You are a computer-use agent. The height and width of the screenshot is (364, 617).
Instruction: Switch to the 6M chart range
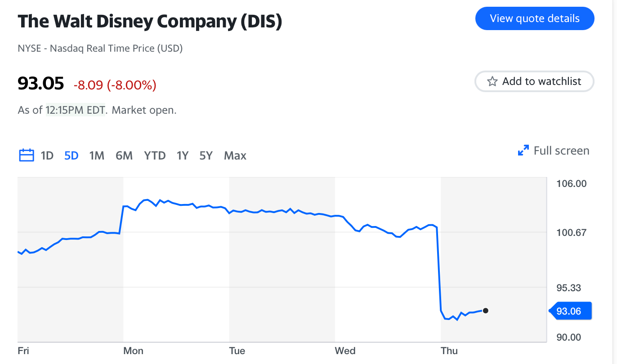124,155
